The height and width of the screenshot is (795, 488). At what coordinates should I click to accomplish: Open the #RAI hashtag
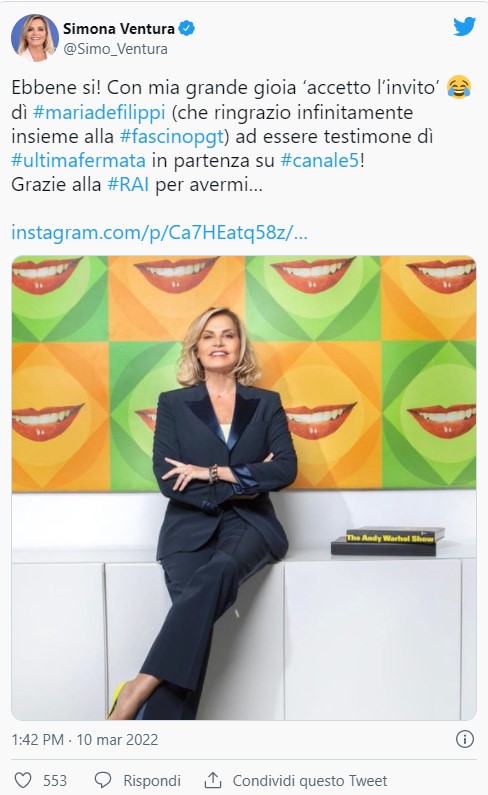(x=128, y=185)
